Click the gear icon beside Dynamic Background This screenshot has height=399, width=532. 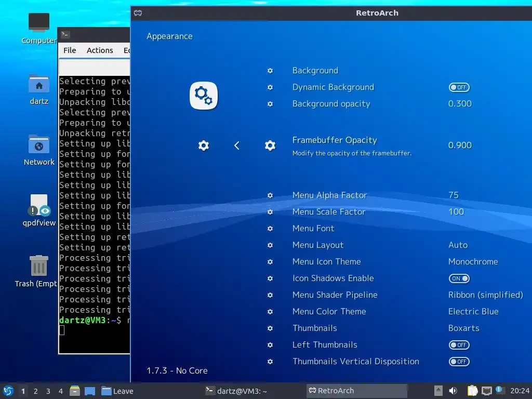pos(270,87)
